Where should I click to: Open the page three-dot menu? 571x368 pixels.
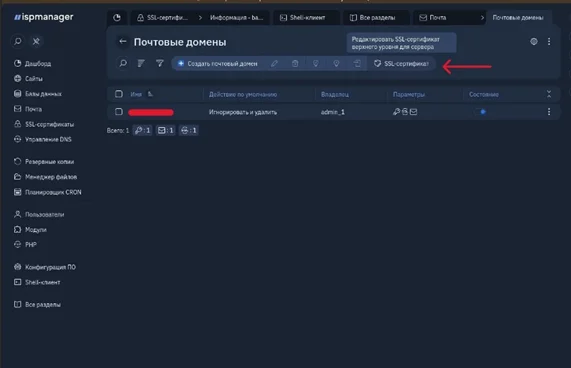(x=549, y=41)
